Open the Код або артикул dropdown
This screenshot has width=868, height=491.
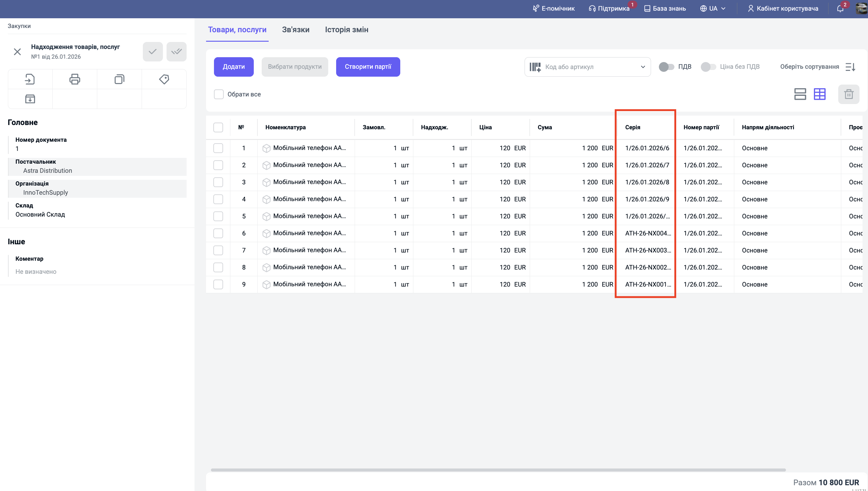642,67
